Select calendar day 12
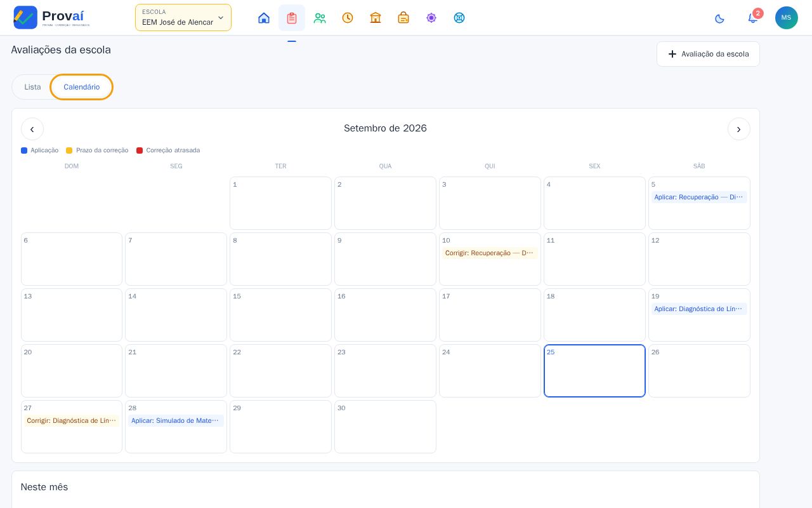This screenshot has height=508, width=812. 699,259
